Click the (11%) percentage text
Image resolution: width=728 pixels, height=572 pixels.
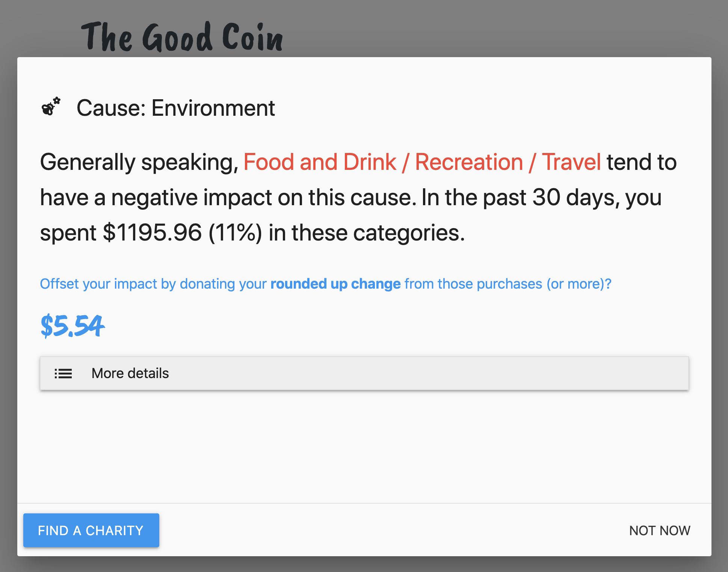(x=235, y=233)
